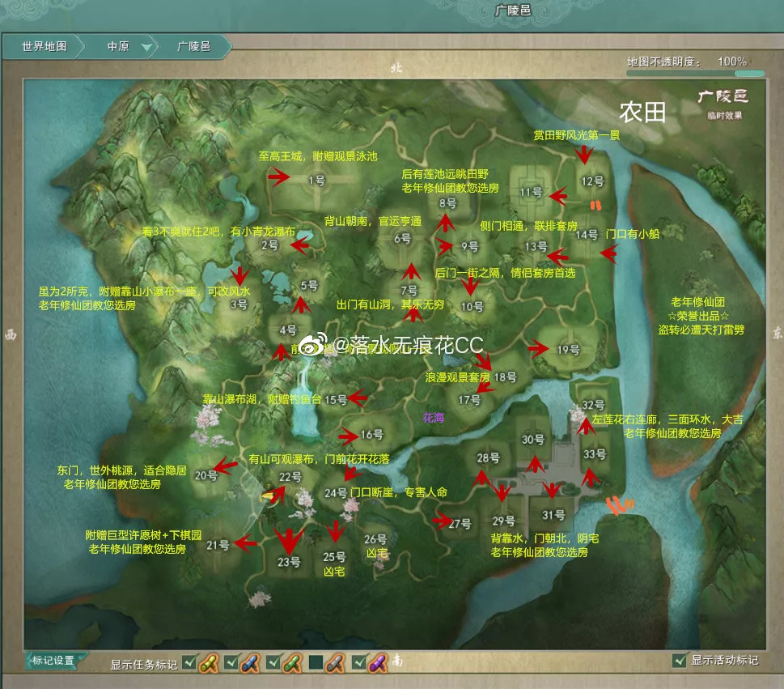Open the 世界地图 breadcrumb tab
This screenshot has height=689, width=784.
[x=44, y=46]
